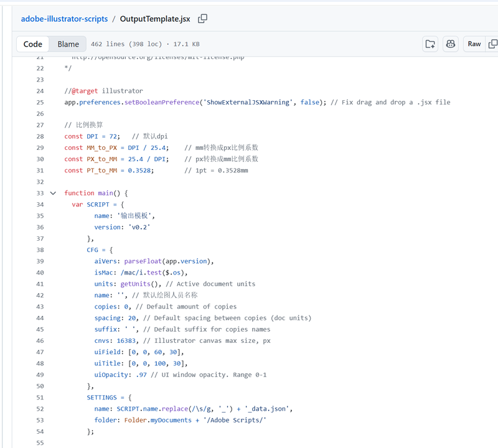Select line number 25
The width and height of the screenshot is (498, 448).
40,102
